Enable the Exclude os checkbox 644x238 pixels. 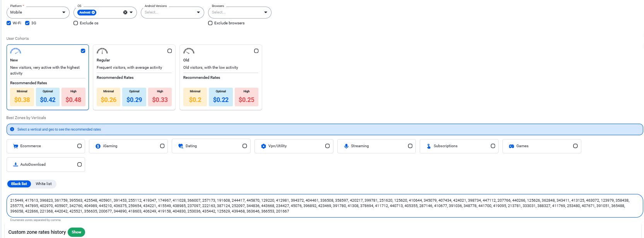(76, 23)
